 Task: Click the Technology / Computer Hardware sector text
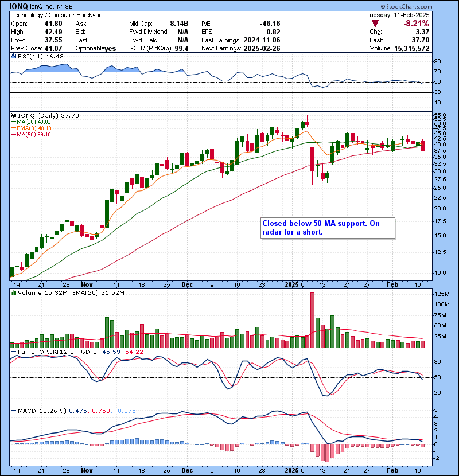[x=58, y=15]
